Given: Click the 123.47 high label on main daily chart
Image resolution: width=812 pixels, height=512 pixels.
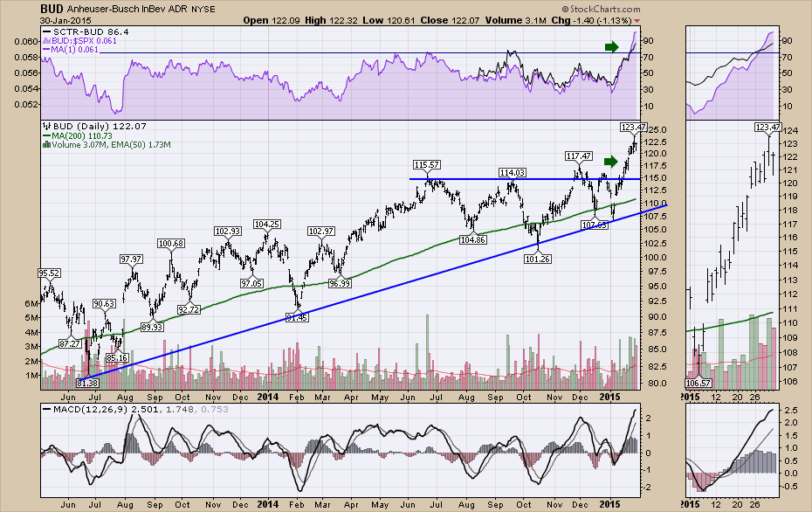Looking at the screenshot, I should pos(633,127).
